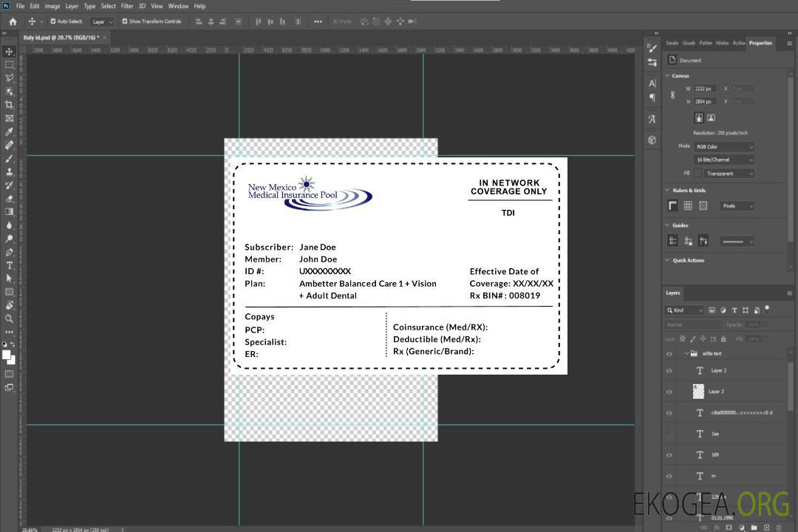The height and width of the screenshot is (532, 798).
Task: Show the grid icon under Rulers & Grids
Action: [x=688, y=206]
